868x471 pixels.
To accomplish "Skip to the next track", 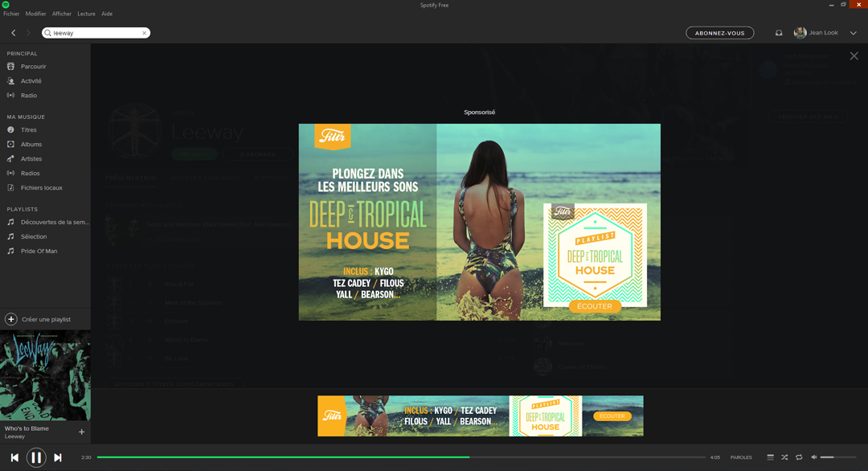I will (58, 457).
